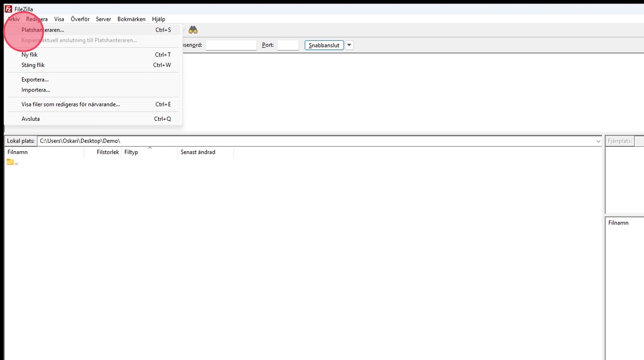Open the Bokmärken menu
The width and height of the screenshot is (644, 360).
click(131, 19)
